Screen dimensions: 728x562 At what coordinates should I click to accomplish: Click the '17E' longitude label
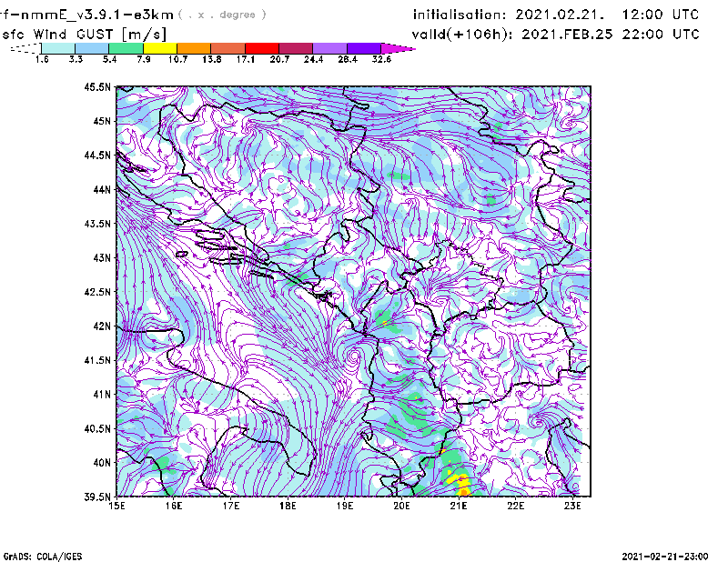(x=231, y=506)
